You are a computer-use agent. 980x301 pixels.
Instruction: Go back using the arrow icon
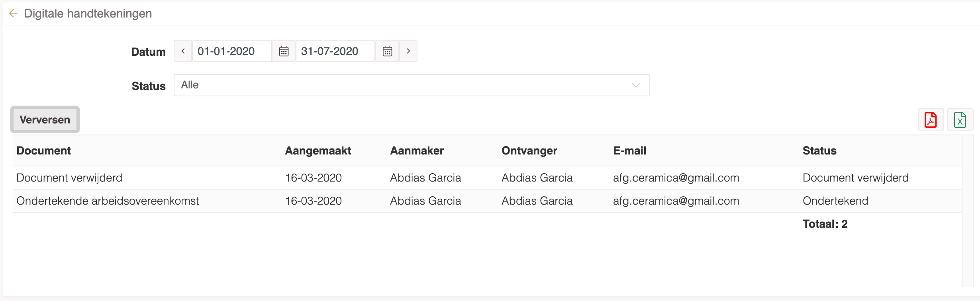13,14
